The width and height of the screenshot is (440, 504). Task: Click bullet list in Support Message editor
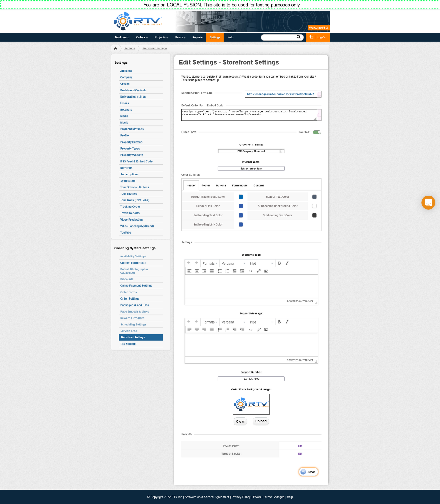220,330
